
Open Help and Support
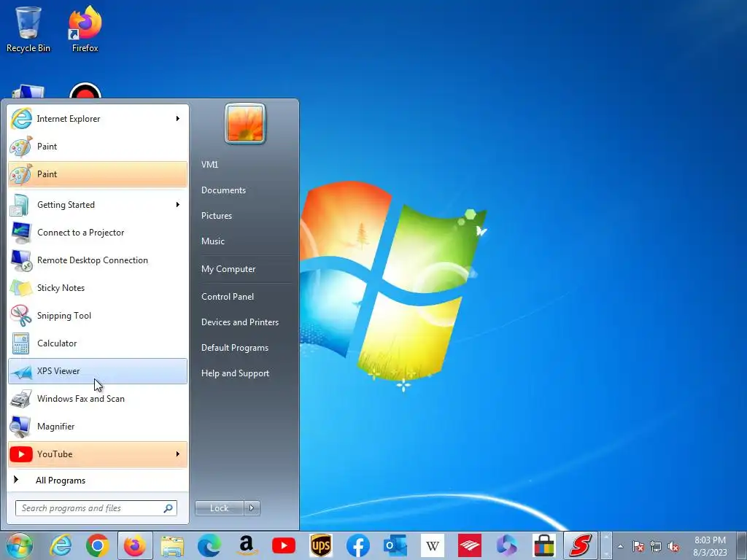[235, 373]
